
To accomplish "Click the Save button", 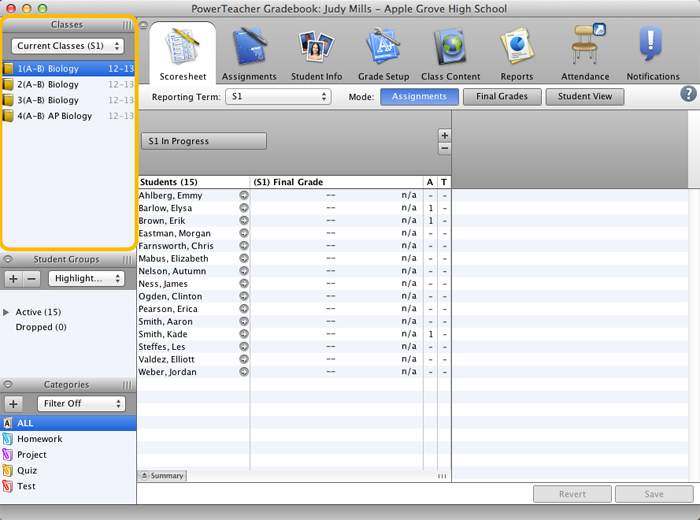I will (654, 494).
